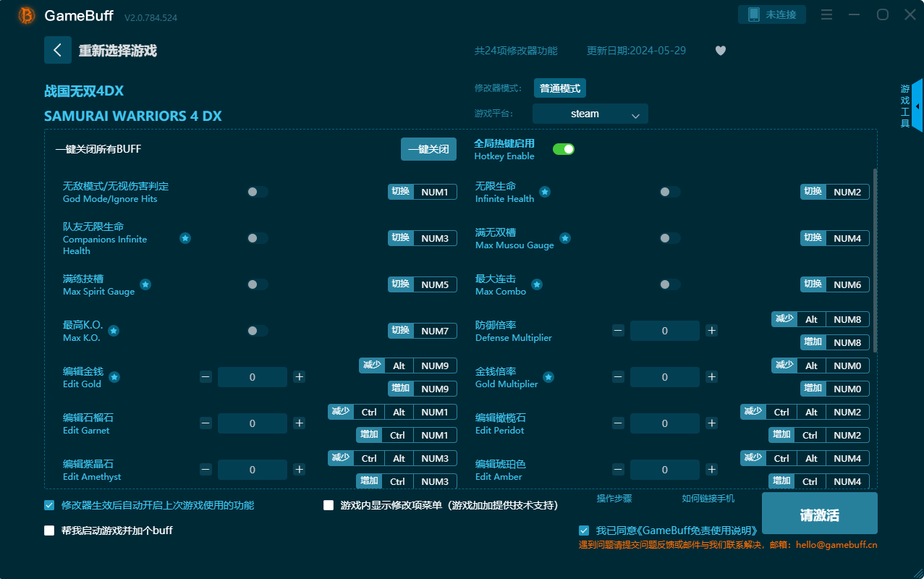Disable the global Hotkey Enable switch
The image size is (924, 579).
coord(564,149)
